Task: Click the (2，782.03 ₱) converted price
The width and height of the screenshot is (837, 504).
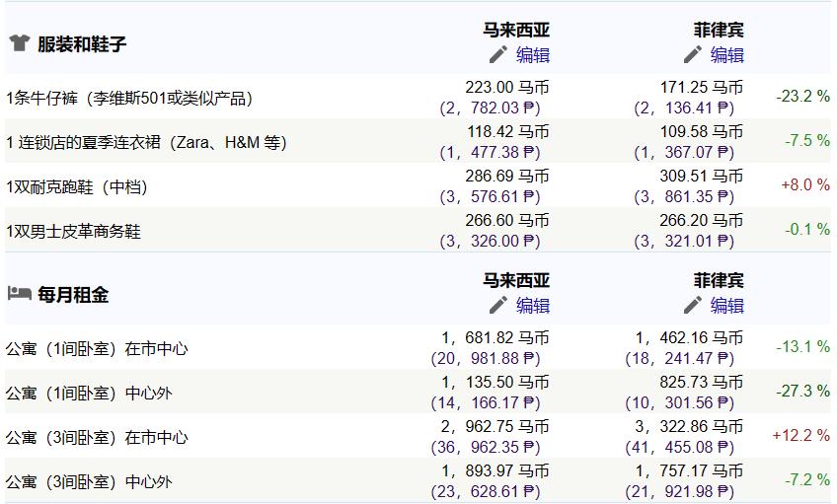Action: tap(490, 108)
